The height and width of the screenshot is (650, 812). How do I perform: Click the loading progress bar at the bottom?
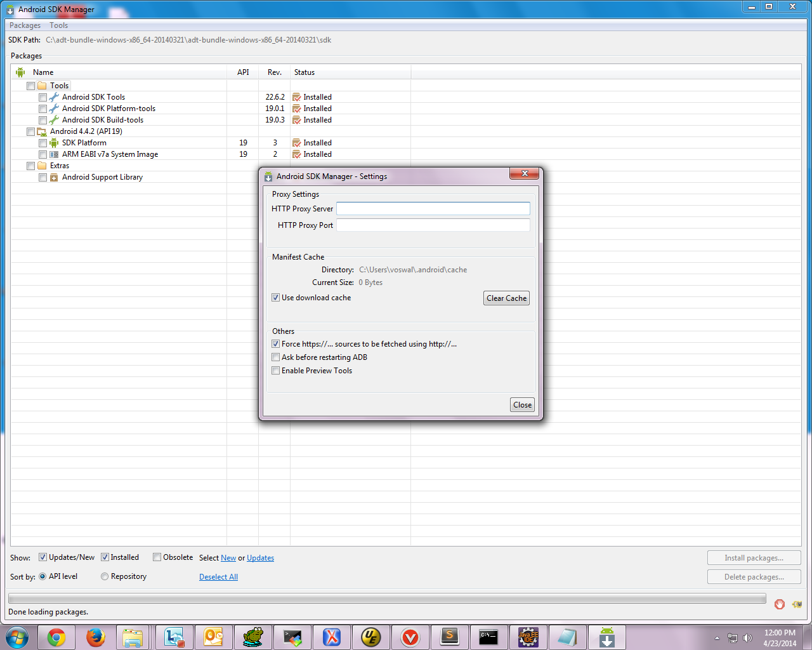(387, 599)
